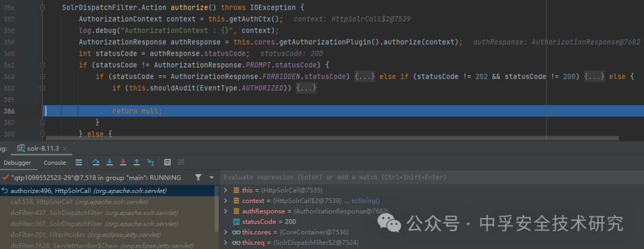Switch to the Console tab
644x249 pixels.
click(x=55, y=162)
